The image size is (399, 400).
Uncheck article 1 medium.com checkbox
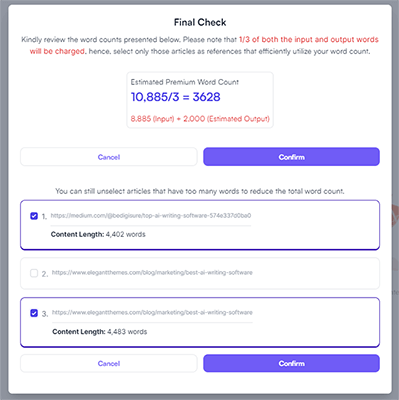click(34, 216)
